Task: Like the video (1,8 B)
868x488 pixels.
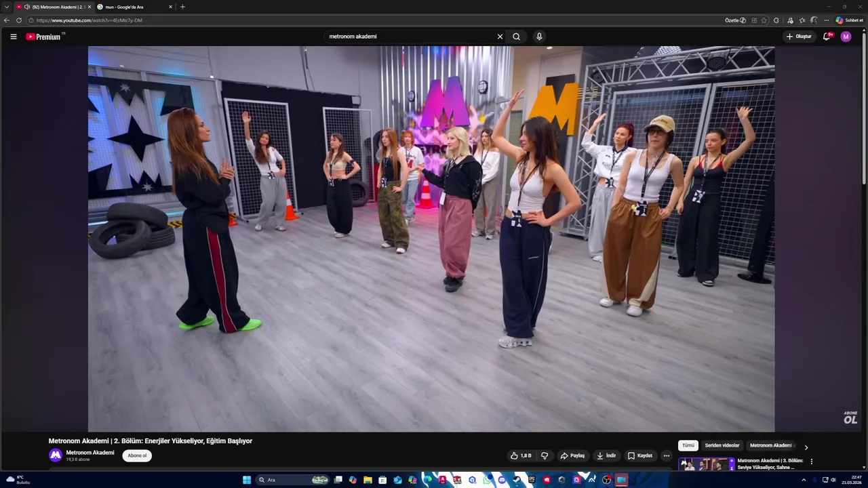Action: [x=521, y=455]
